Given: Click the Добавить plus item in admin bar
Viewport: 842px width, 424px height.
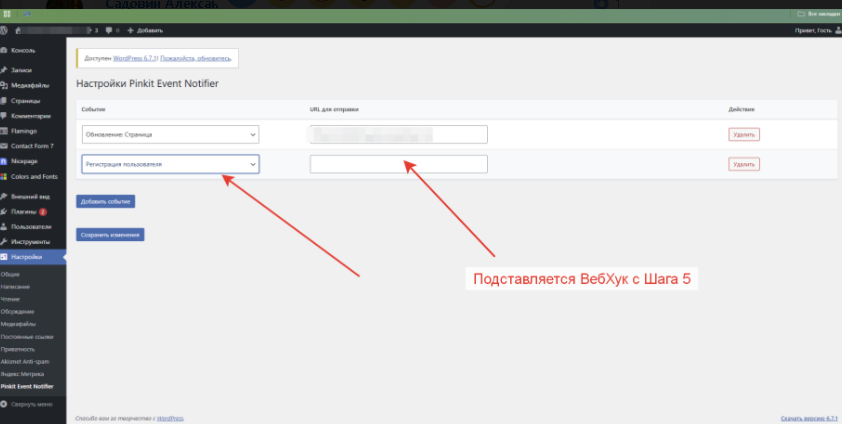Looking at the screenshot, I should [145, 31].
